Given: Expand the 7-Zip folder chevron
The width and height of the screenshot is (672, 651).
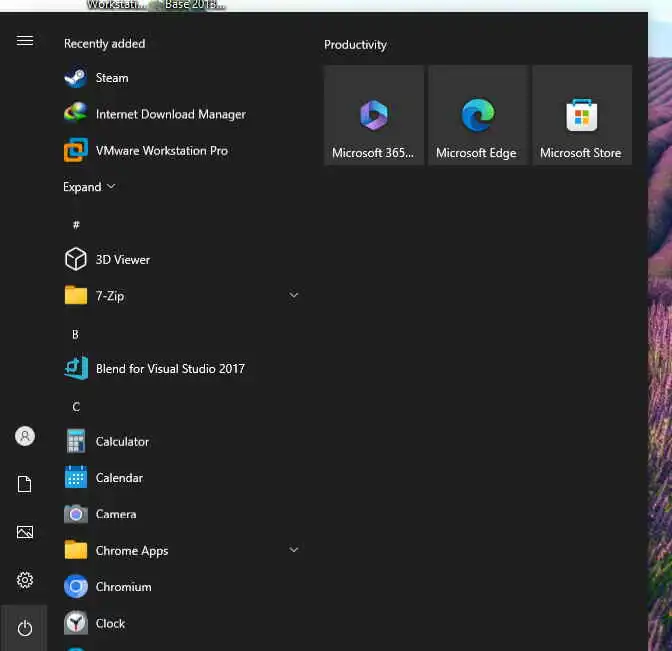Looking at the screenshot, I should pos(294,295).
